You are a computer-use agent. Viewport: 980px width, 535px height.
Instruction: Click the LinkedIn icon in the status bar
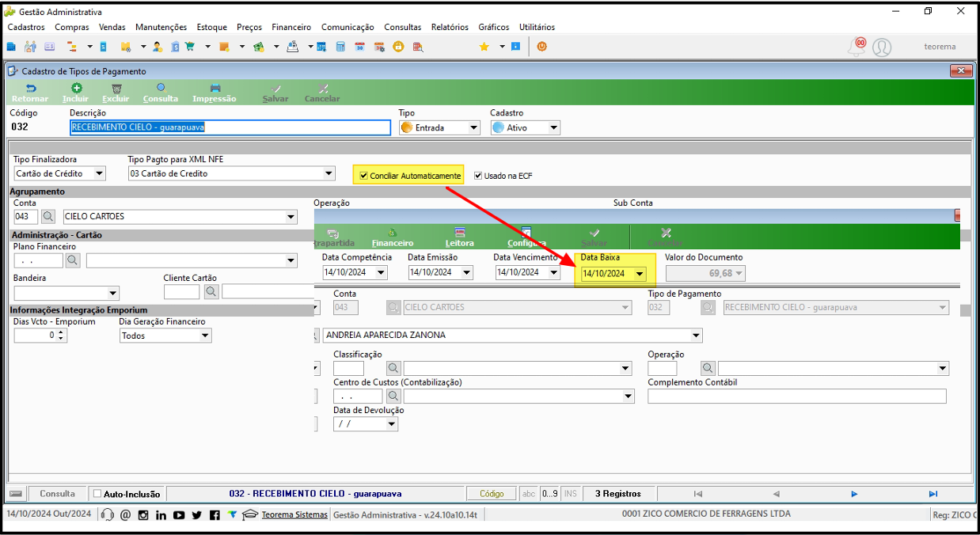pos(161,515)
